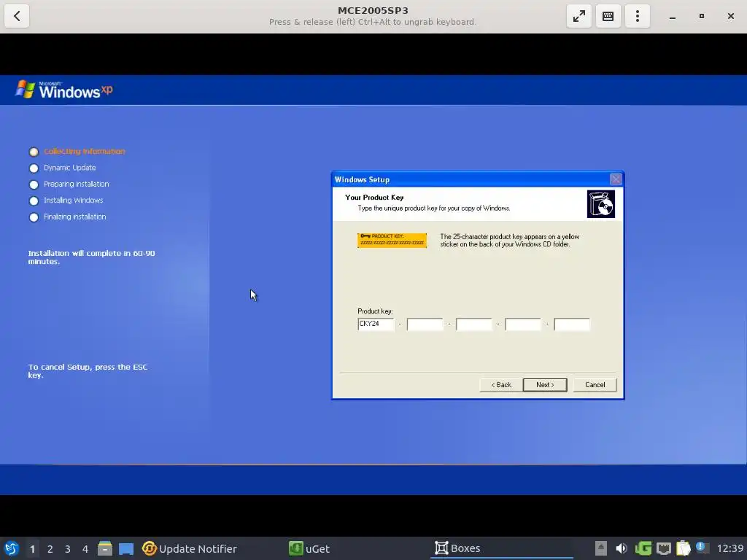Image resolution: width=747 pixels, height=560 pixels.
Task: Click the Collecting information step bullet
Action: tap(34, 152)
